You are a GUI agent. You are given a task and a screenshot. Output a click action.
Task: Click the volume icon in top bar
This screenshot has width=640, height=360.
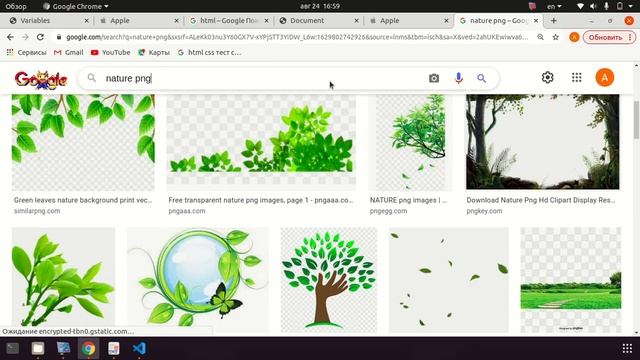click(x=593, y=6)
